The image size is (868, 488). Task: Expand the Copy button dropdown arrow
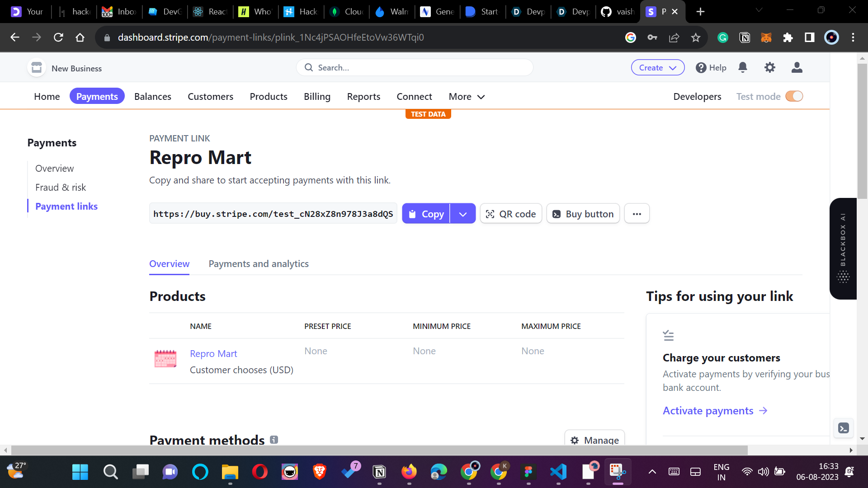point(462,214)
